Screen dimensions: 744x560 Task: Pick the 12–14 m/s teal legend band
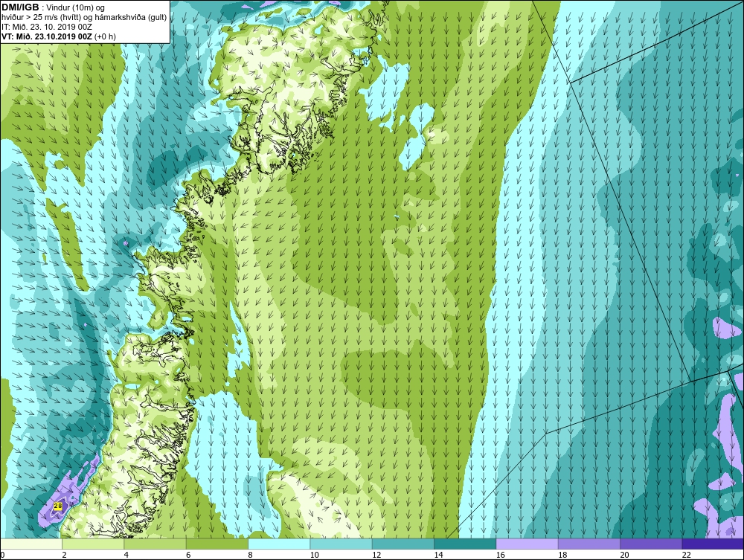[403, 544]
